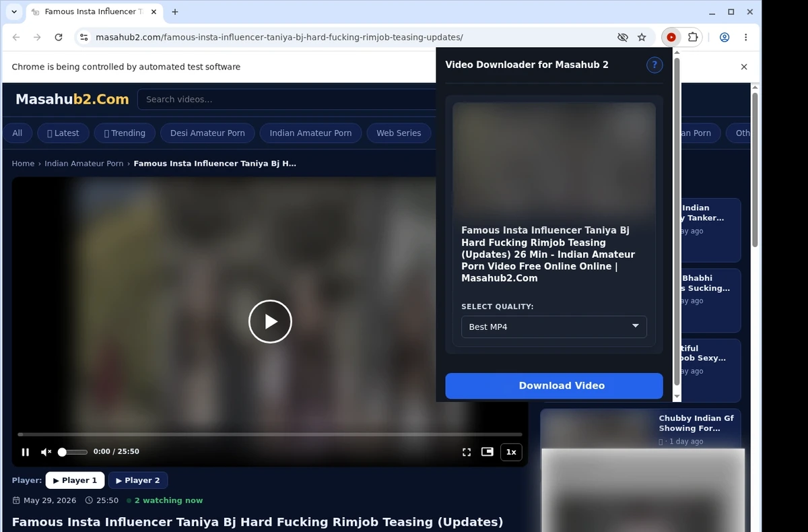The height and width of the screenshot is (532, 808).
Task: Select the Web Series category chip
Action: click(399, 133)
